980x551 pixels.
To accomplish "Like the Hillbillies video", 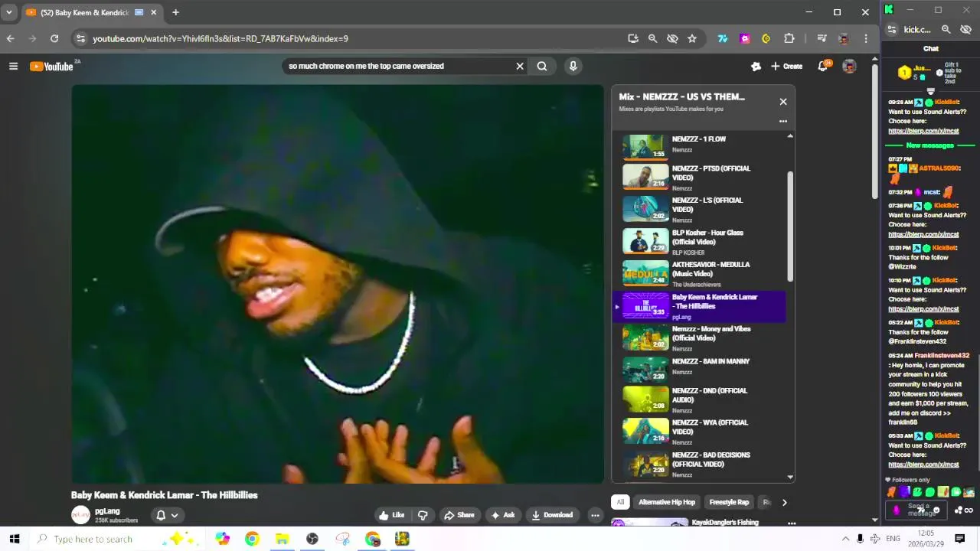I will coord(391,515).
